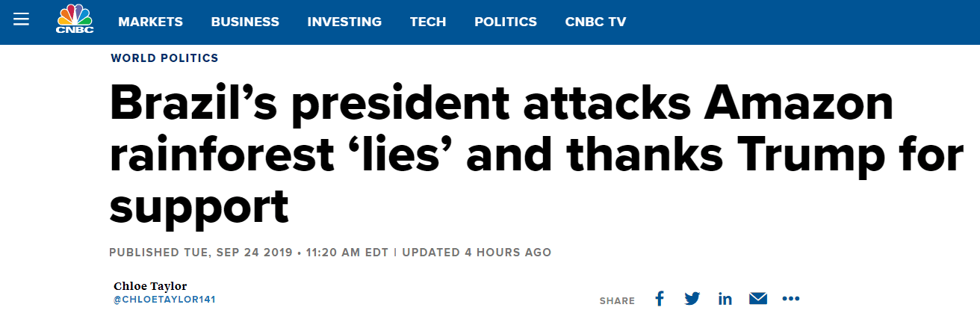Click the CNBC peacock logo
This screenshot has width=980, height=334.
pyautogui.click(x=75, y=19)
